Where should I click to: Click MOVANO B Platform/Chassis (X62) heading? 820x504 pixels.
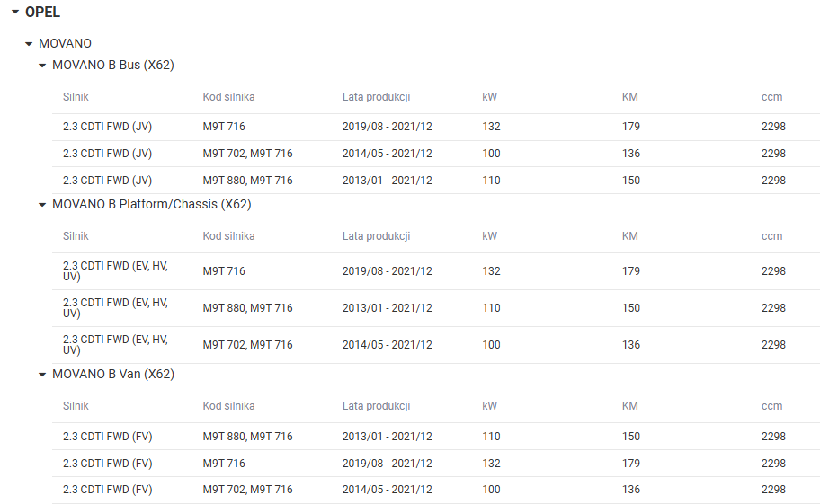point(152,204)
